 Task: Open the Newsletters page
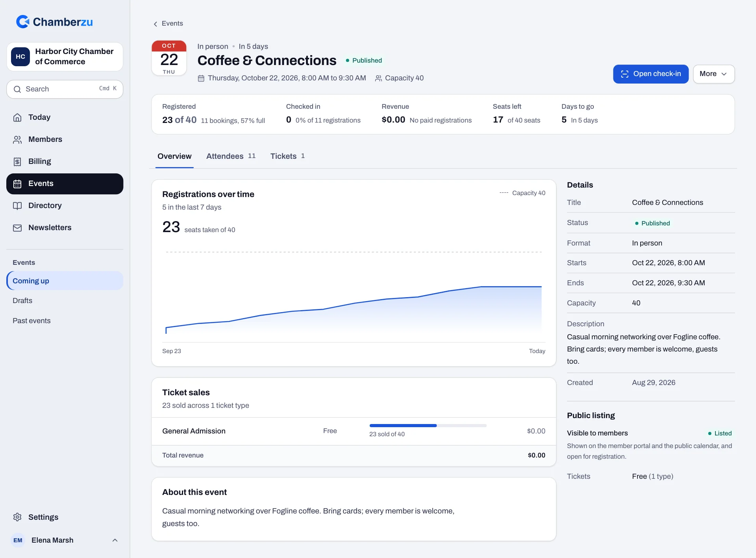tap(65, 228)
